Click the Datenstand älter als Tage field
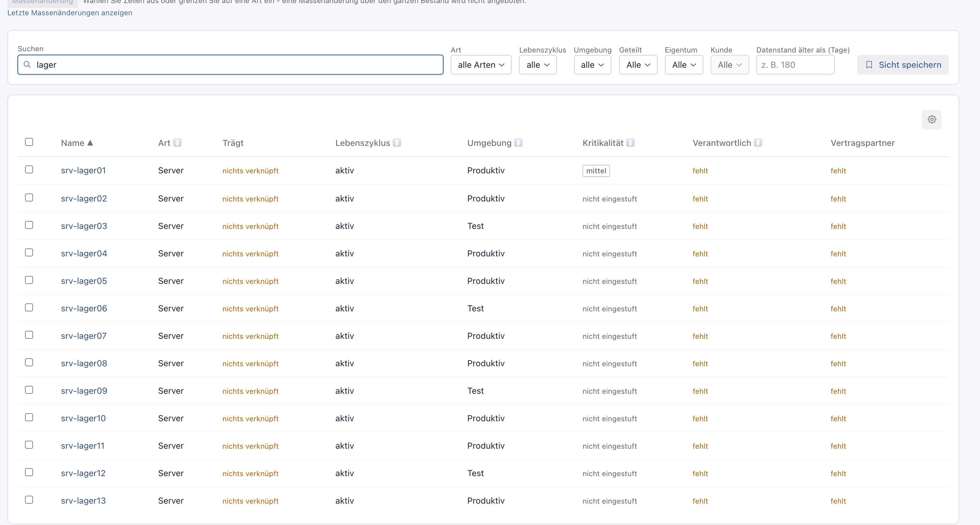 pyautogui.click(x=795, y=65)
